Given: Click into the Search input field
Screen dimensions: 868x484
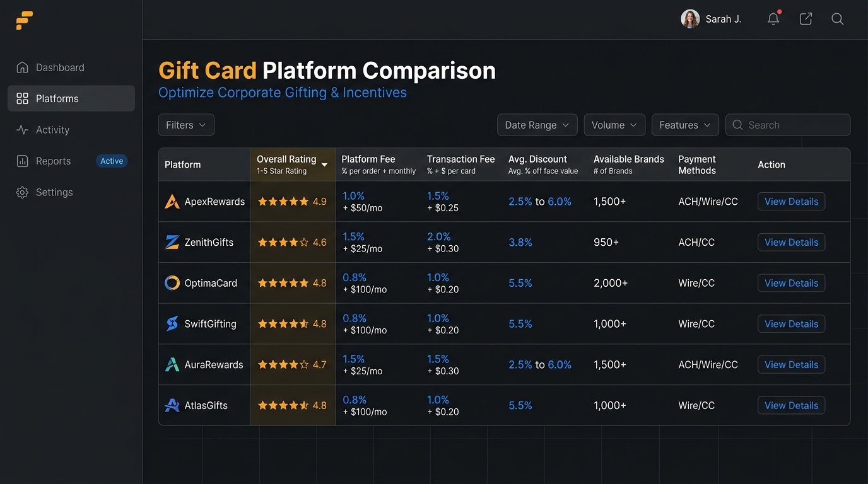Looking at the screenshot, I should tap(788, 125).
